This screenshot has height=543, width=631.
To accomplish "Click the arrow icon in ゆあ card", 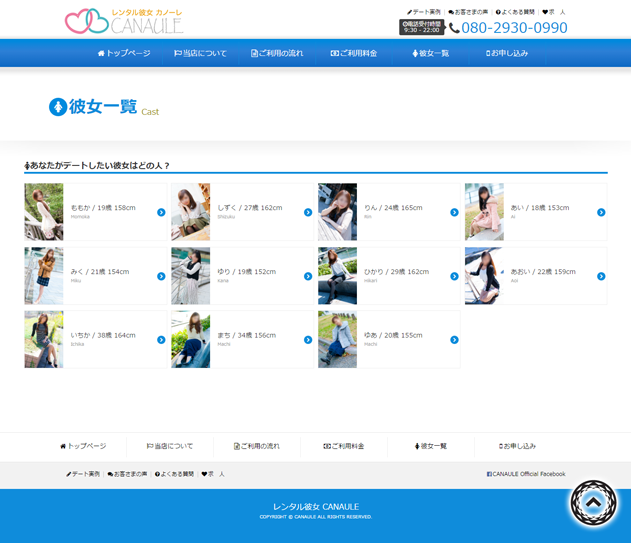I will point(454,340).
